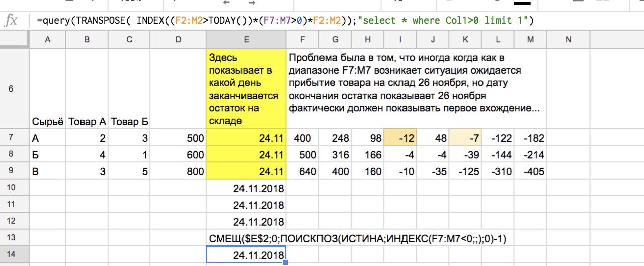This screenshot has height=266, width=644.
Task: Select column D header
Action: (x=178, y=39)
